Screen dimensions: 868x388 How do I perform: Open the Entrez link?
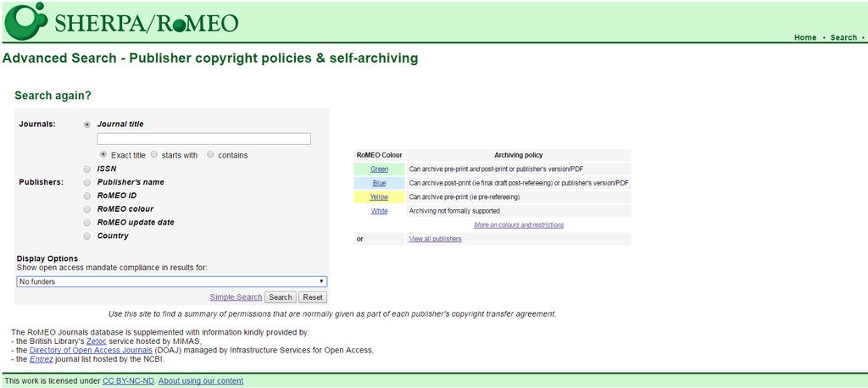click(x=42, y=359)
